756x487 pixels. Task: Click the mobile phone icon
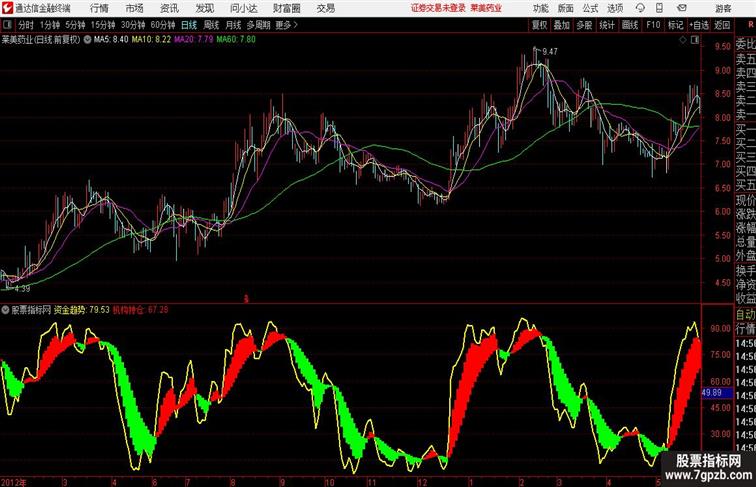coord(660,8)
